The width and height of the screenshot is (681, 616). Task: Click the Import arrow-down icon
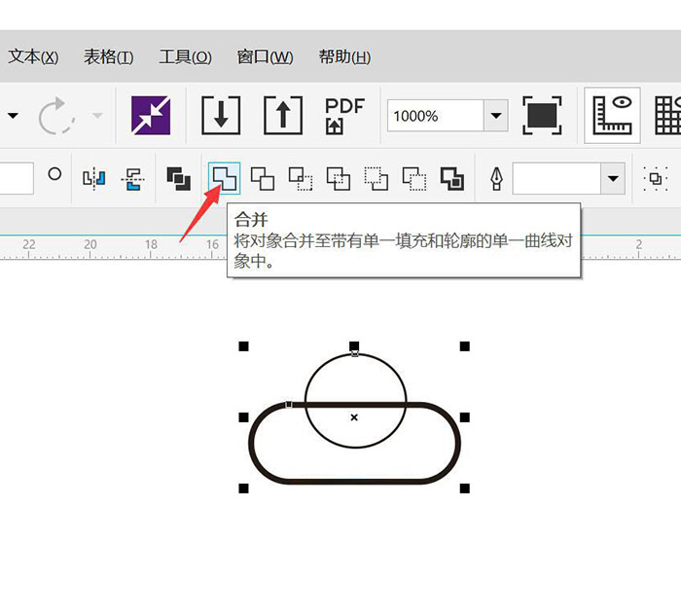tap(221, 115)
